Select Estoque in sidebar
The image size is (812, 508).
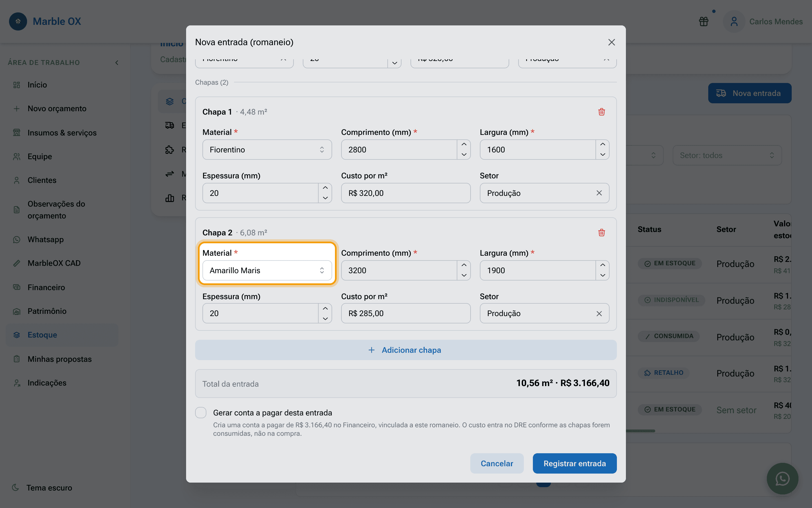coord(62,335)
